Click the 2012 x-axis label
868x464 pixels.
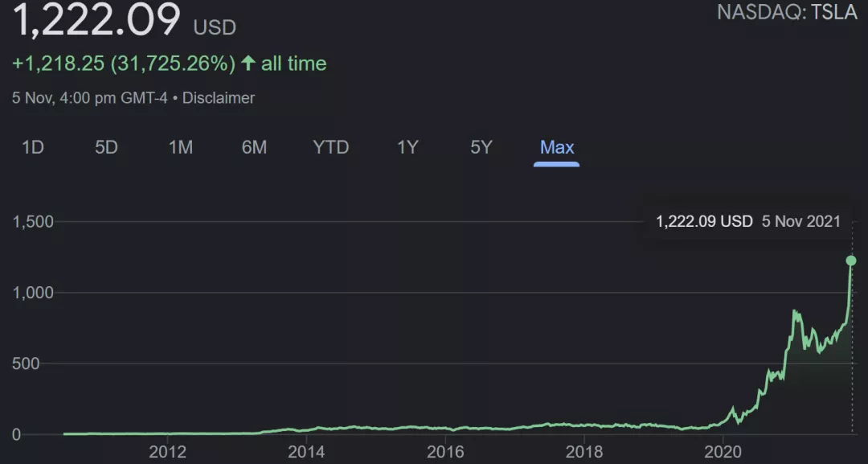pos(168,451)
